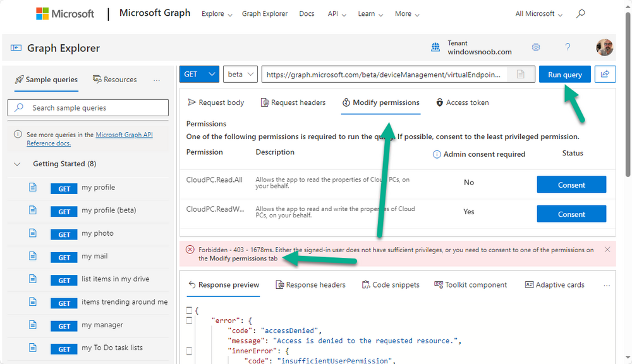Click the Microsoft Graph site title
Screen dimensions: 632x364
(x=155, y=13)
